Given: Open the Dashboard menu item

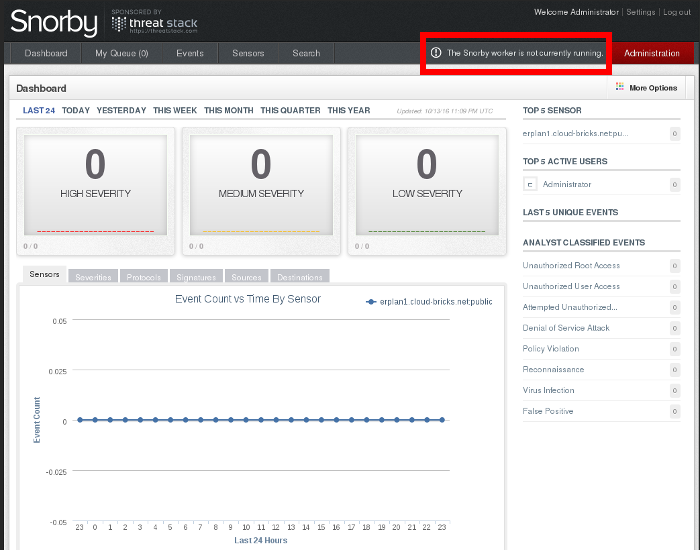Looking at the screenshot, I should (x=46, y=53).
